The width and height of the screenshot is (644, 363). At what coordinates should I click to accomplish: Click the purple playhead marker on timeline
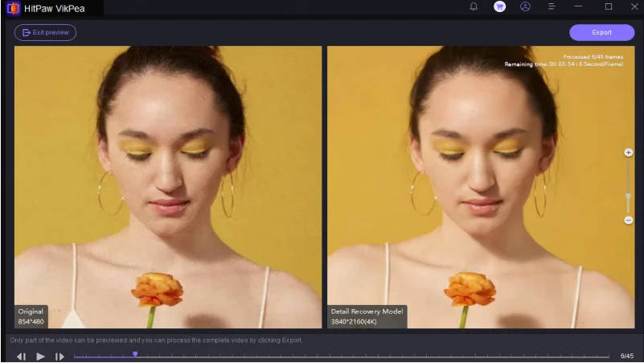pos(135,353)
